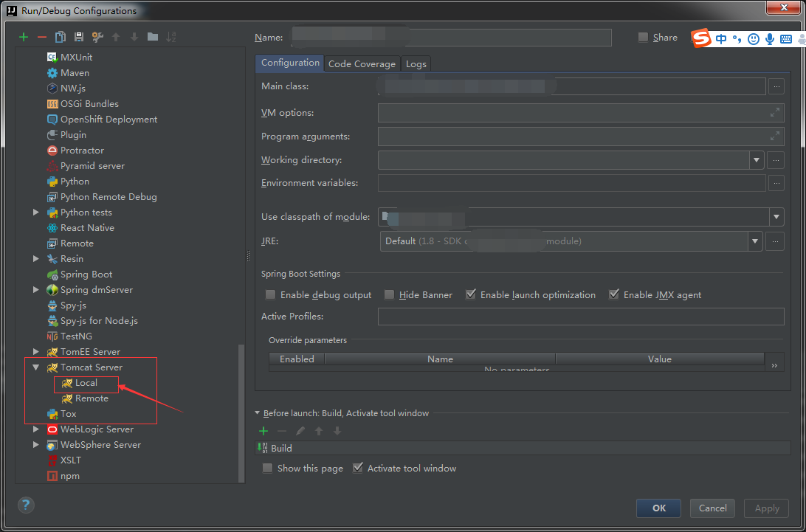
Task: Open help via the question mark icon
Action: pos(27,505)
